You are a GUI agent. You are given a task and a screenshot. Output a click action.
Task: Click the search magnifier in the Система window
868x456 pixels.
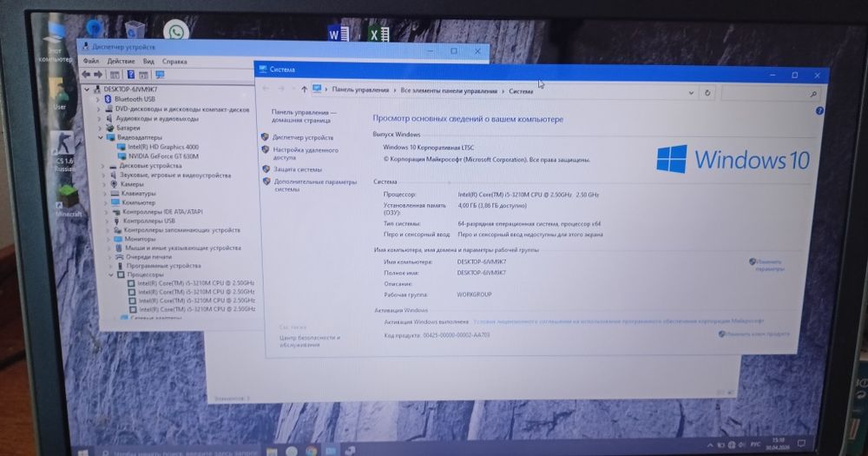click(813, 95)
